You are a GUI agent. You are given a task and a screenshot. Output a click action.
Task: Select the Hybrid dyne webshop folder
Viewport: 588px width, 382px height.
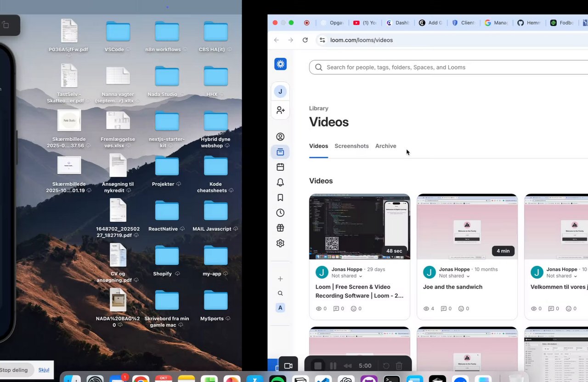click(x=215, y=130)
